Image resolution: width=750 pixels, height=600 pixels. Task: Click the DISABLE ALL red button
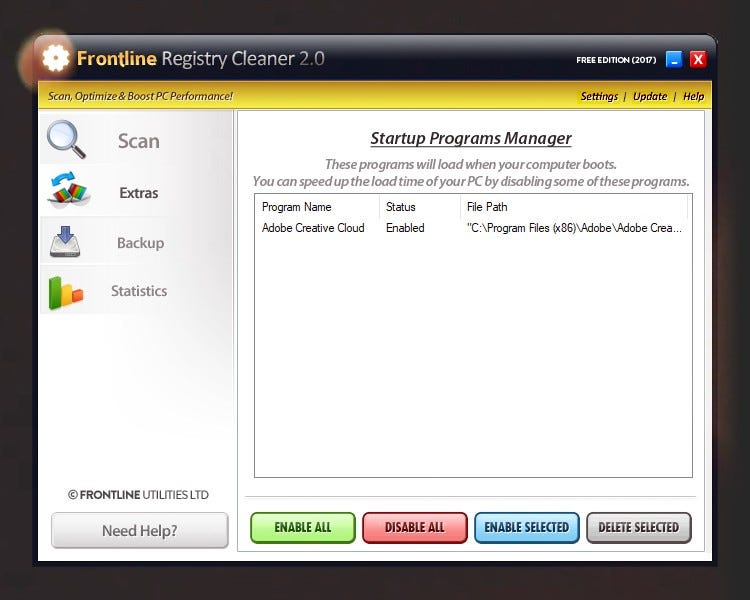coord(415,528)
